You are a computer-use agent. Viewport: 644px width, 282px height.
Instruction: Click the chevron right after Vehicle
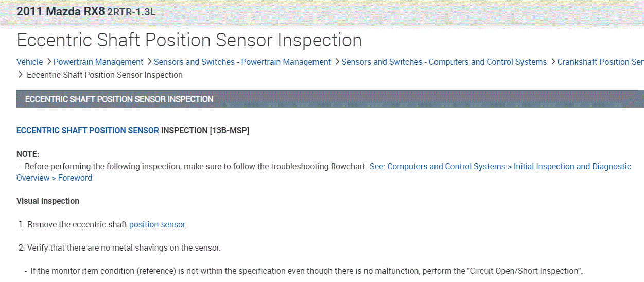coord(48,62)
